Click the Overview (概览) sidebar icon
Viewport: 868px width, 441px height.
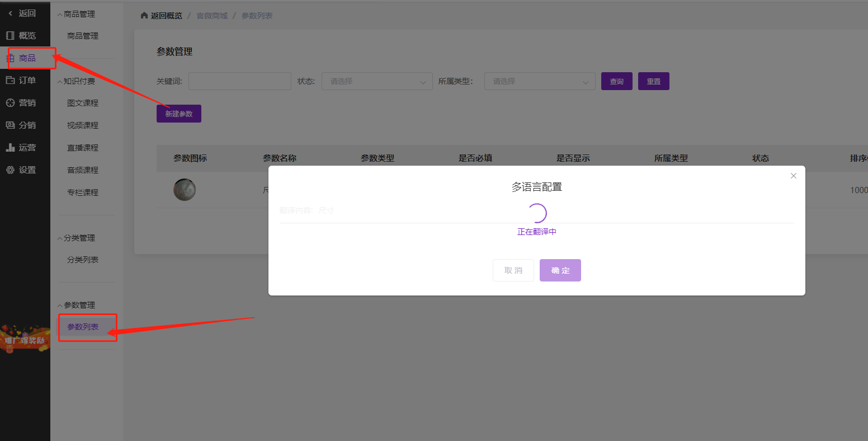pos(10,36)
